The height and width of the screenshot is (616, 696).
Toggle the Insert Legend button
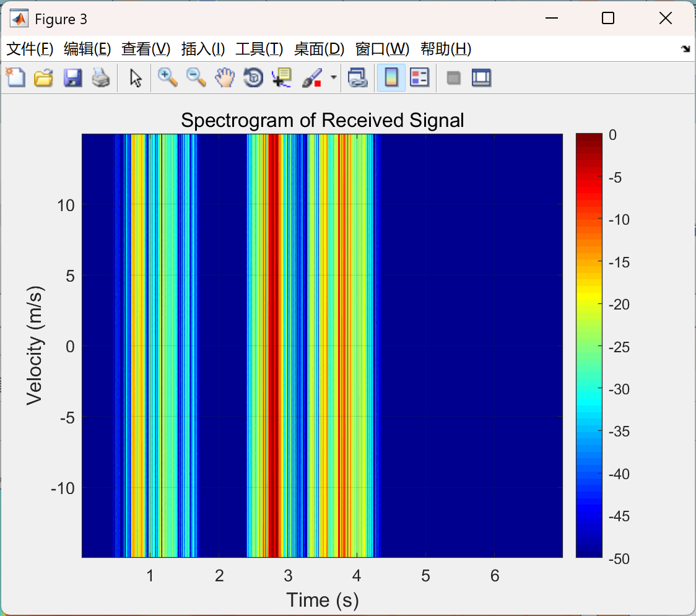pos(419,77)
